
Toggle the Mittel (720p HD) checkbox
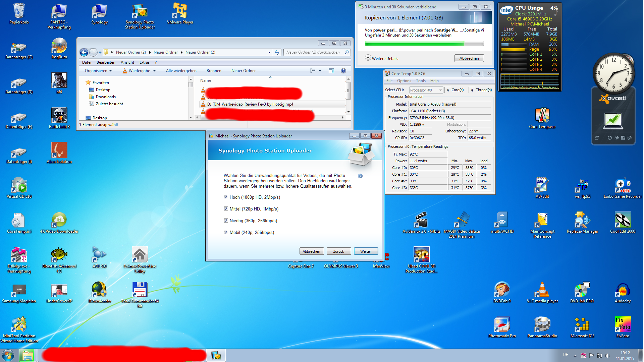pyautogui.click(x=226, y=209)
